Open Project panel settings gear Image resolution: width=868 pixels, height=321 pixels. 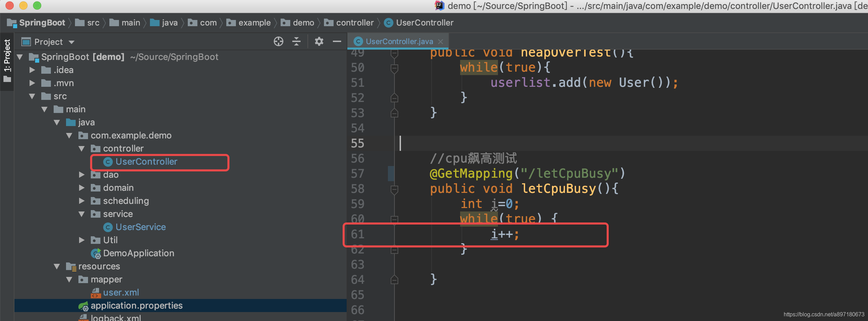(319, 42)
